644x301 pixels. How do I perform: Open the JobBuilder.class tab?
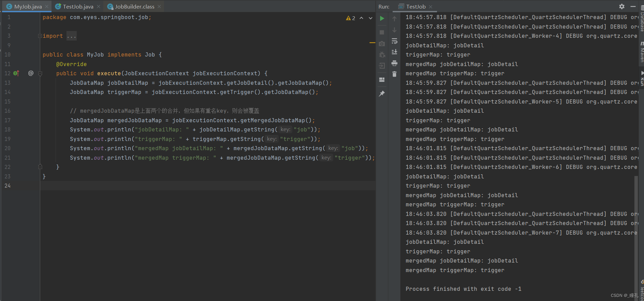[x=134, y=6]
